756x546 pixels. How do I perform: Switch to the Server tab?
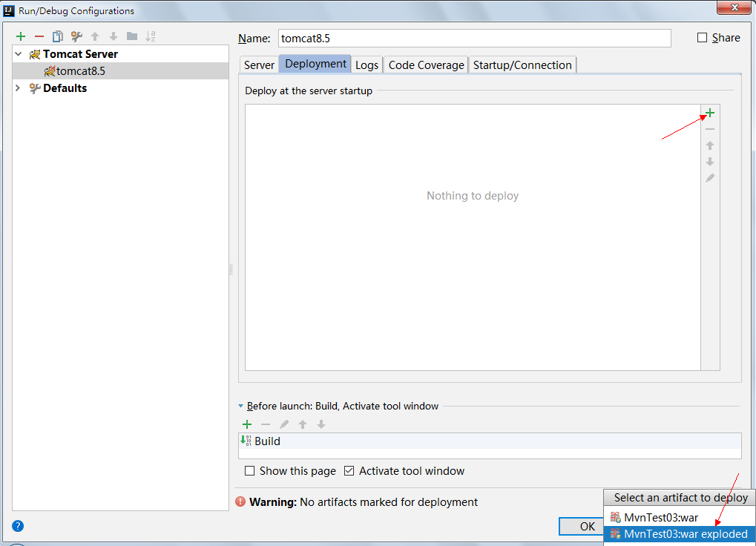coord(259,65)
